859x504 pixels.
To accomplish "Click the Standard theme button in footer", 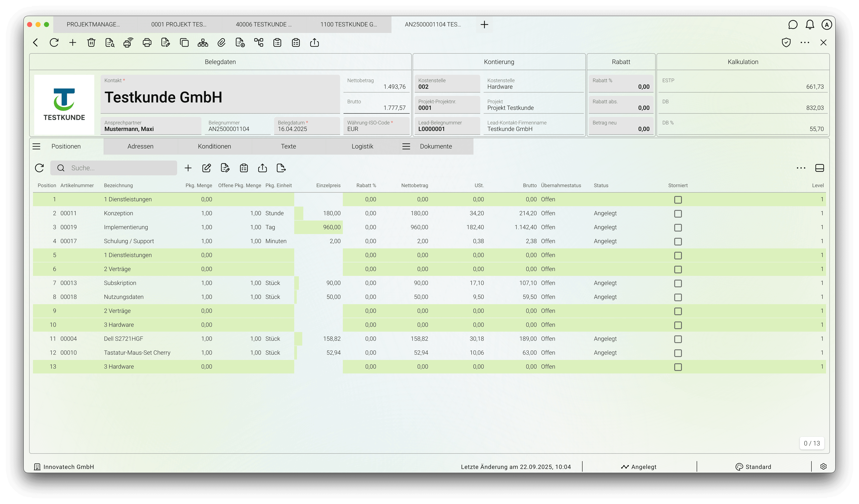I will 753,467.
